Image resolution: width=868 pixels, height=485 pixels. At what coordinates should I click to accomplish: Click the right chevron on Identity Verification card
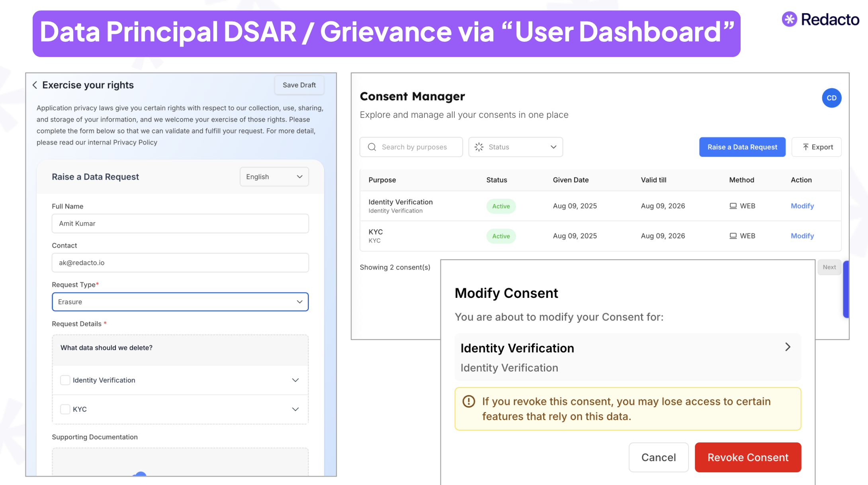coord(788,347)
